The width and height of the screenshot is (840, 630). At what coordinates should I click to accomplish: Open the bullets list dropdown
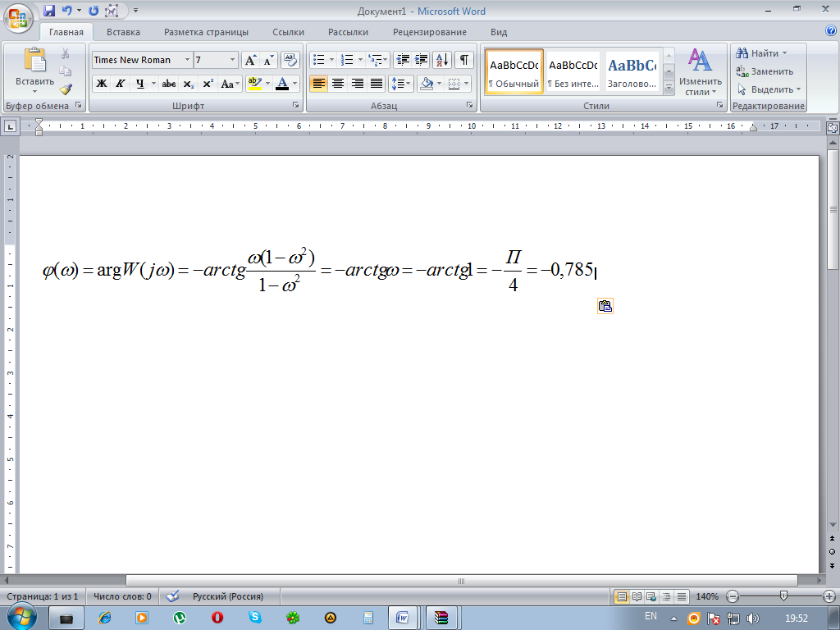(x=331, y=60)
